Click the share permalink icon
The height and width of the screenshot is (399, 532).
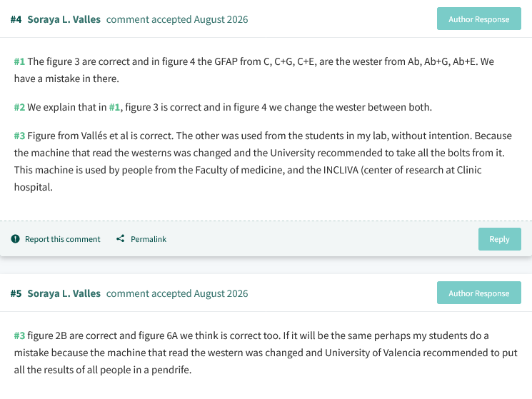point(121,238)
